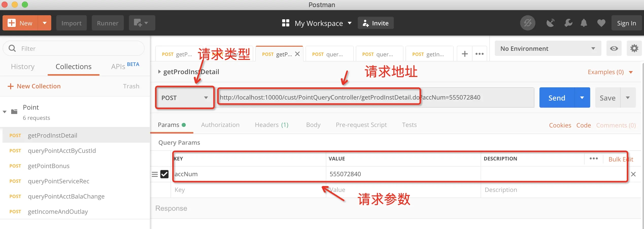
Task: Select queryPointAcctBalaChange request
Action: click(x=76, y=196)
